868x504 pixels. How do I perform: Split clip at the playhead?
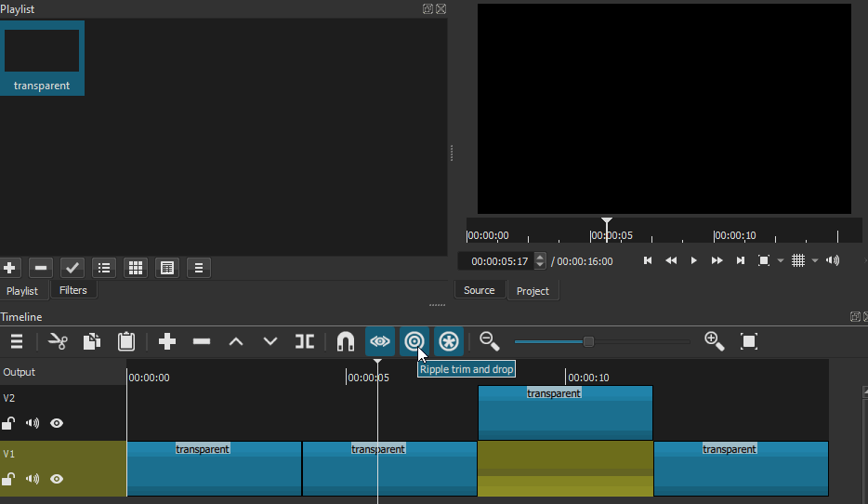pyautogui.click(x=305, y=341)
